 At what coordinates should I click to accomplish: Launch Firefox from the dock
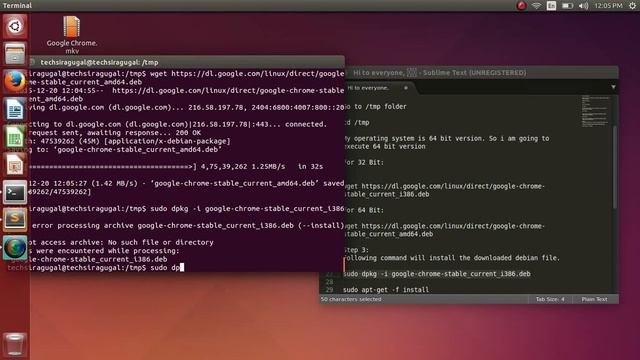coord(15,81)
